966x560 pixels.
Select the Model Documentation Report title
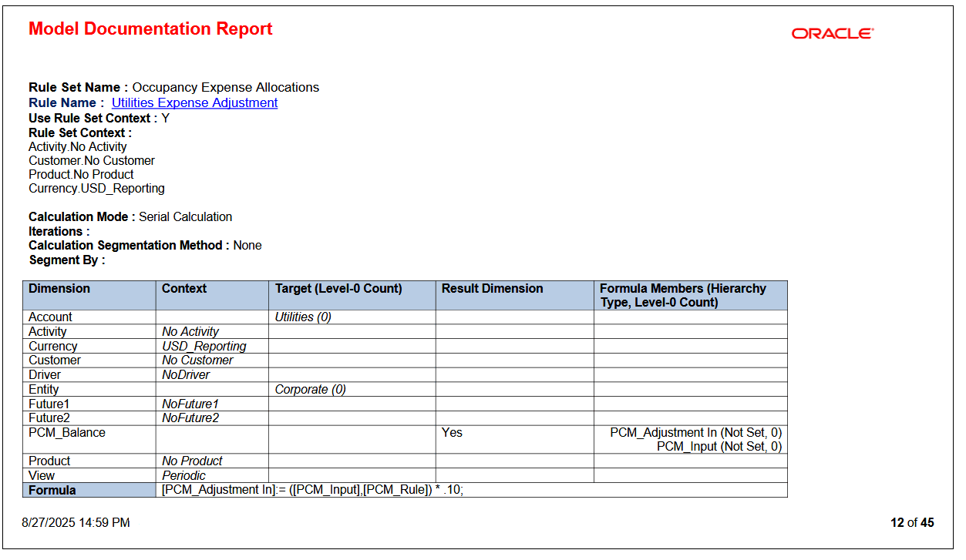pyautogui.click(x=150, y=29)
